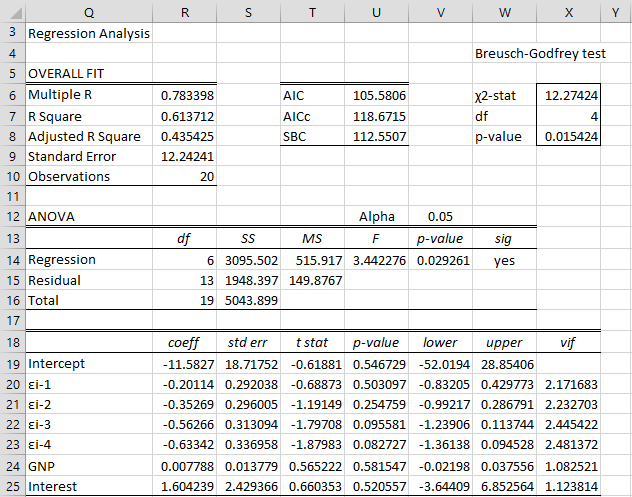632x497 pixels.
Task: Select AICc value 118.6715
Action: pyautogui.click(x=376, y=116)
